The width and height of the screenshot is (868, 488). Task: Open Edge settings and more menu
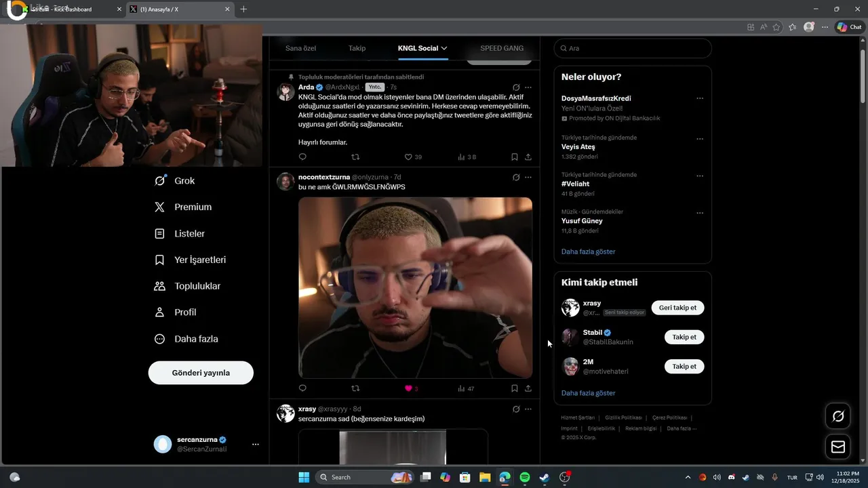coord(825,27)
